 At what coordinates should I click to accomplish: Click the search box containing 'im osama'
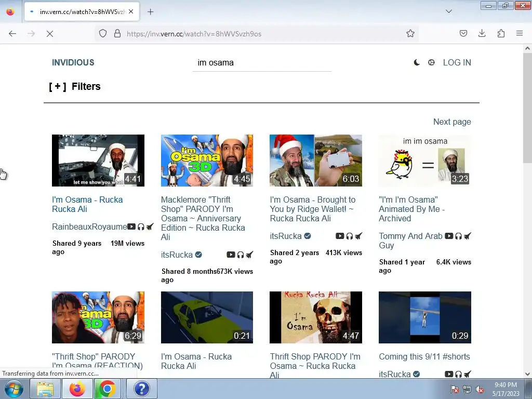pos(262,63)
